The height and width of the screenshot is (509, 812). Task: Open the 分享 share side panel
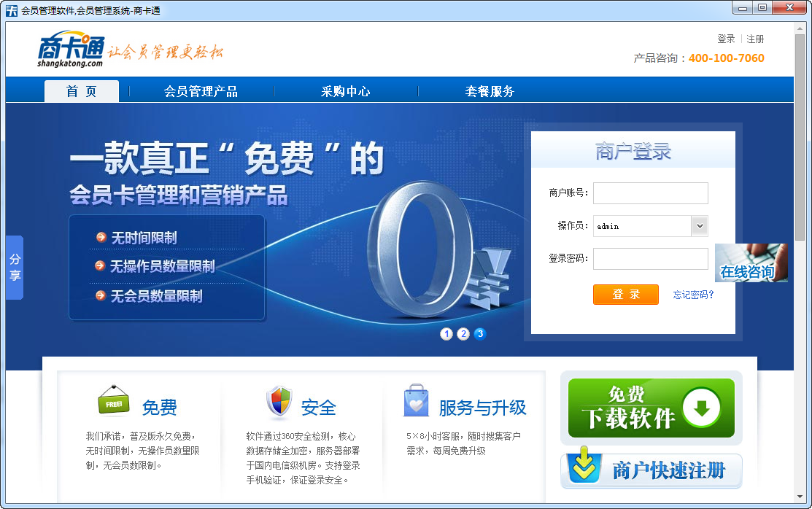pyautogui.click(x=15, y=268)
